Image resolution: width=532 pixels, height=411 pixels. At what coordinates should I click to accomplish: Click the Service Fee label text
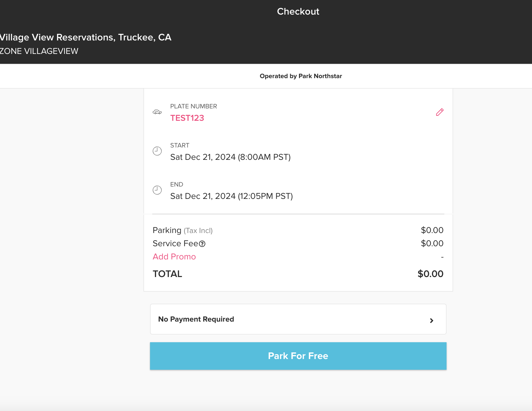[175, 243]
